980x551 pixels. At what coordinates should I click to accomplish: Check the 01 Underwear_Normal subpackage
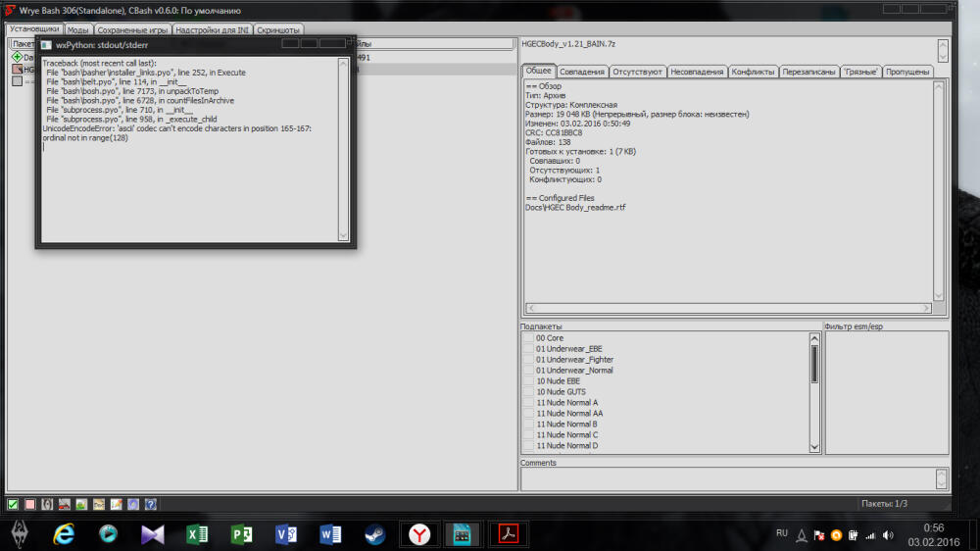529,371
